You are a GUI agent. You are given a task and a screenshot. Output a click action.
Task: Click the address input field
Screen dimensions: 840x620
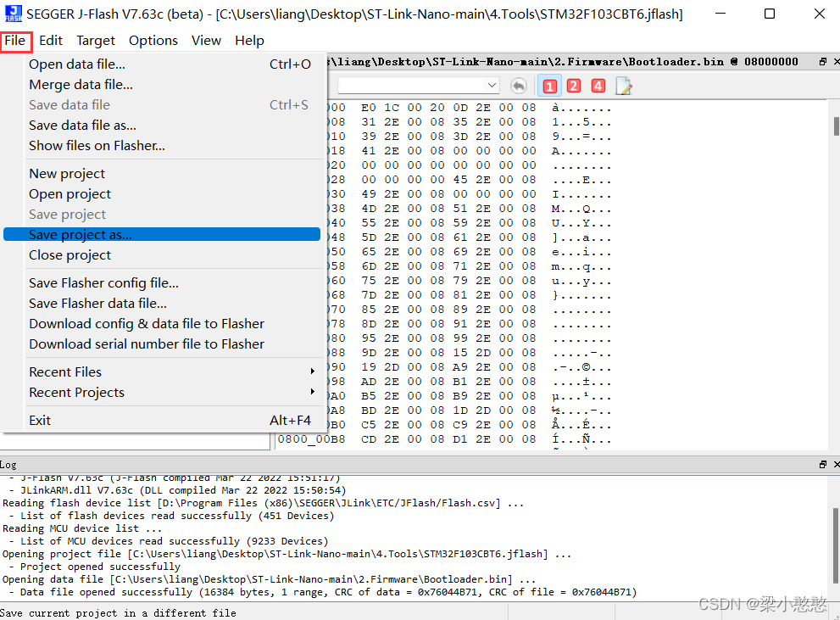pos(411,86)
